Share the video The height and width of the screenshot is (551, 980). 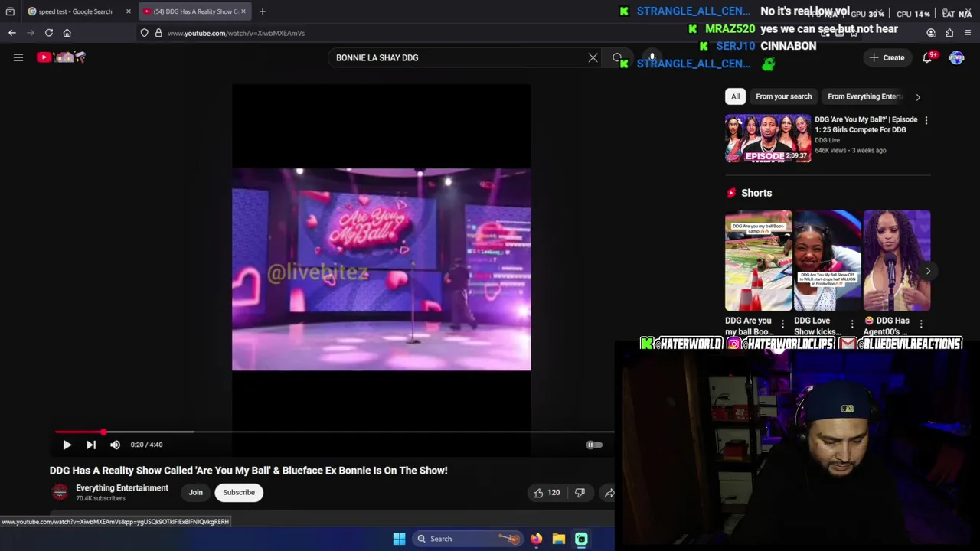pos(609,493)
